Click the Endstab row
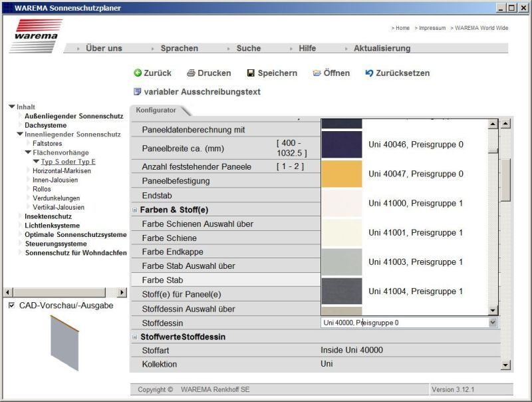Viewport: 532px width, 402px height. [225, 195]
